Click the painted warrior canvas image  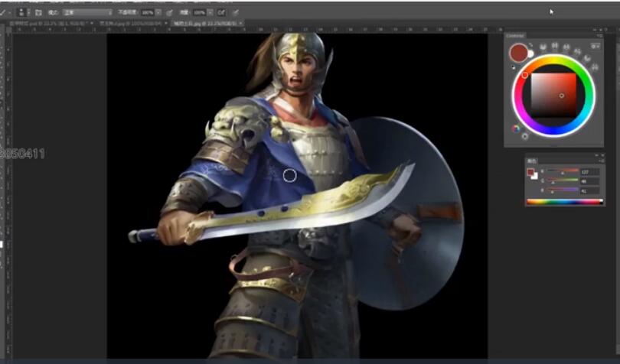297,195
